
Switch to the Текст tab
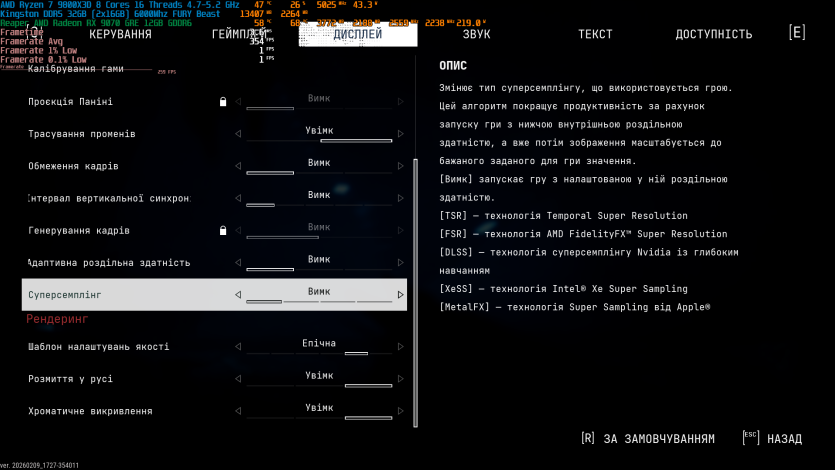point(595,34)
